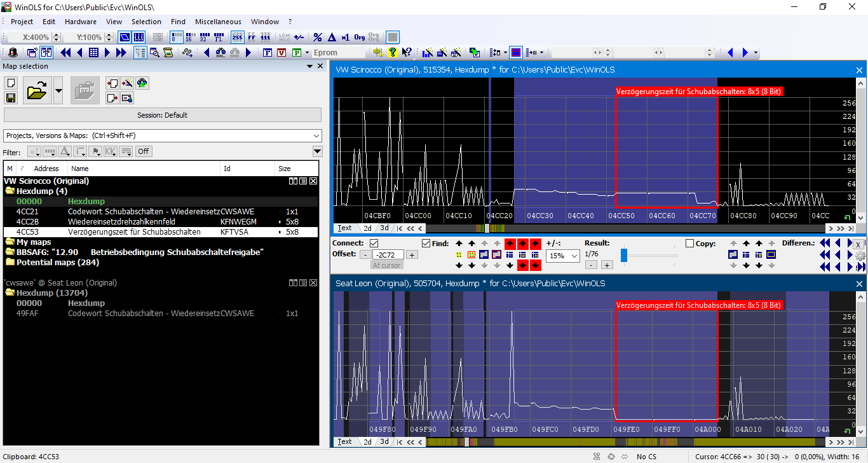Expand the My maps folder
Image resolution: width=868 pixels, height=463 pixels.
click(10, 242)
